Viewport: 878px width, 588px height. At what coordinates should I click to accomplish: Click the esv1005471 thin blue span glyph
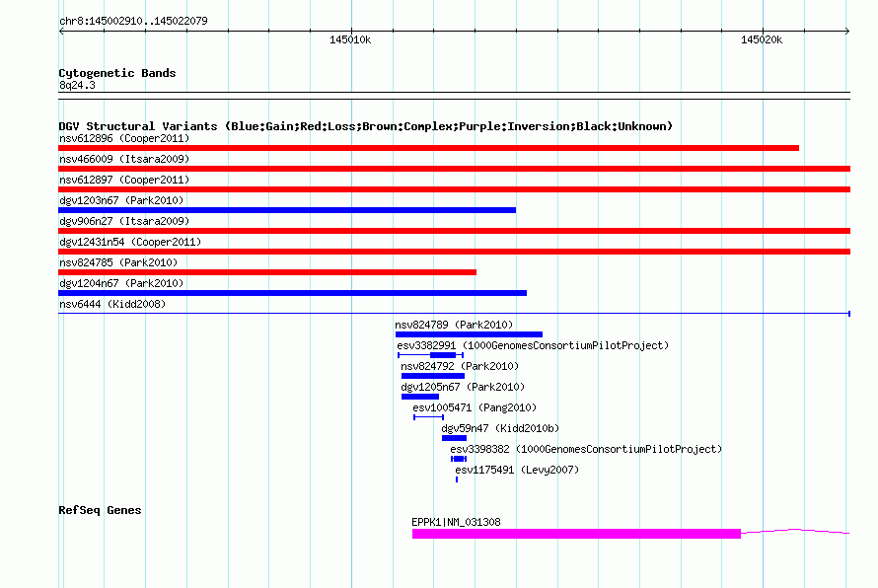click(429, 417)
